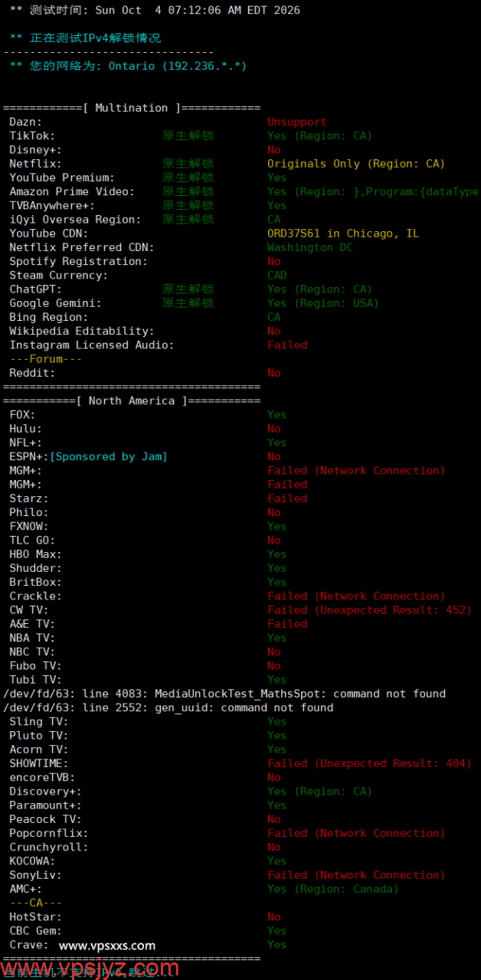Image resolution: width=481 pixels, height=980 pixels.
Task: Select the "HBO Max:" row label
Action: tap(35, 554)
